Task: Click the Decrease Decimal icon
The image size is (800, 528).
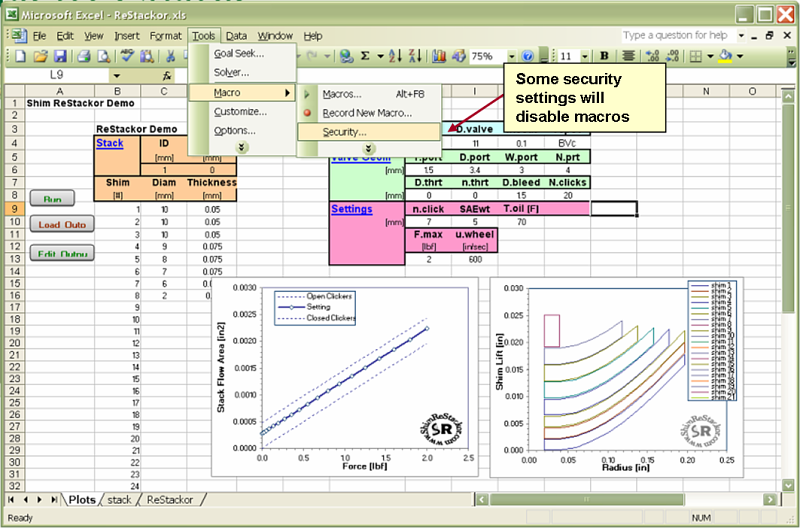Action: pyautogui.click(x=672, y=56)
